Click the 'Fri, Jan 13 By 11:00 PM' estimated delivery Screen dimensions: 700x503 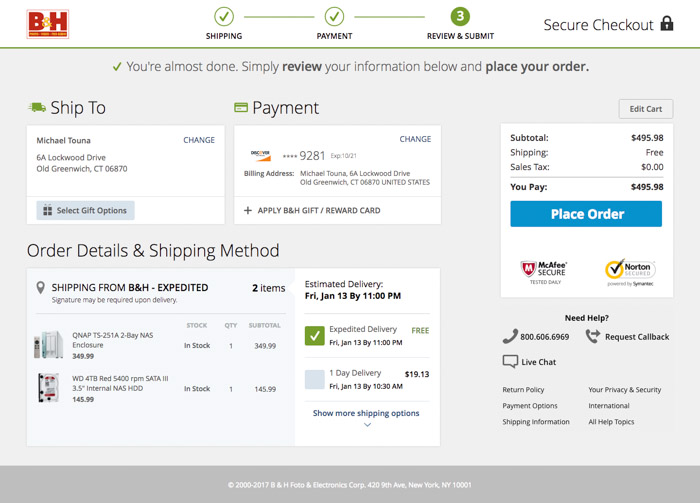[353, 296]
